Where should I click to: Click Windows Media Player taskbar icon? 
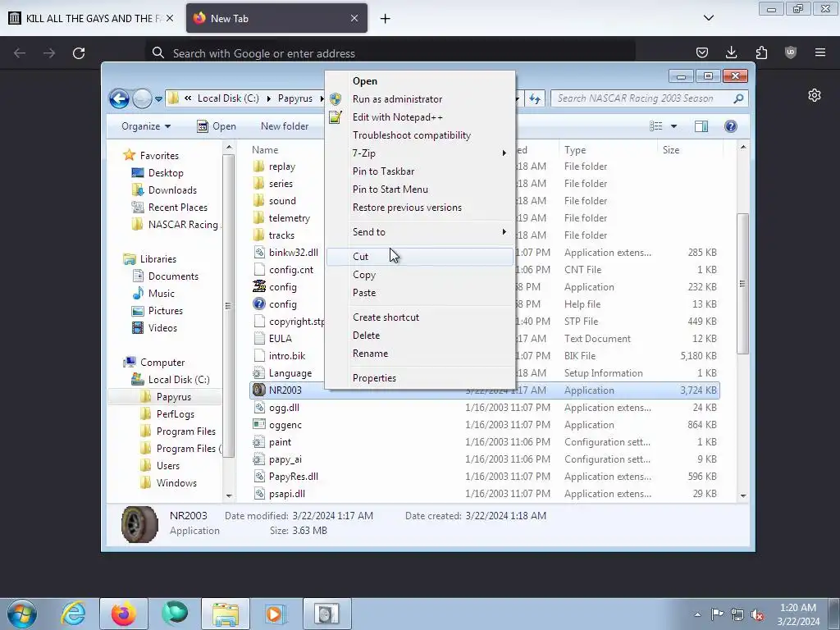(x=276, y=614)
